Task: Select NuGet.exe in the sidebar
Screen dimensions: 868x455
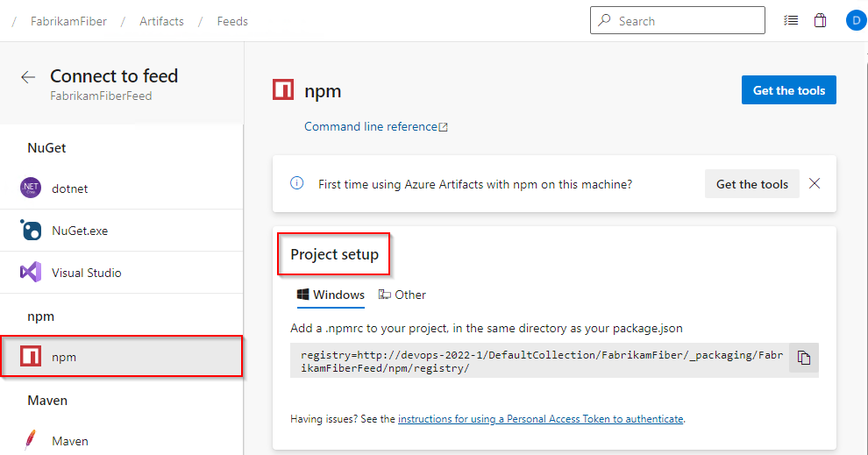Action: click(122, 231)
